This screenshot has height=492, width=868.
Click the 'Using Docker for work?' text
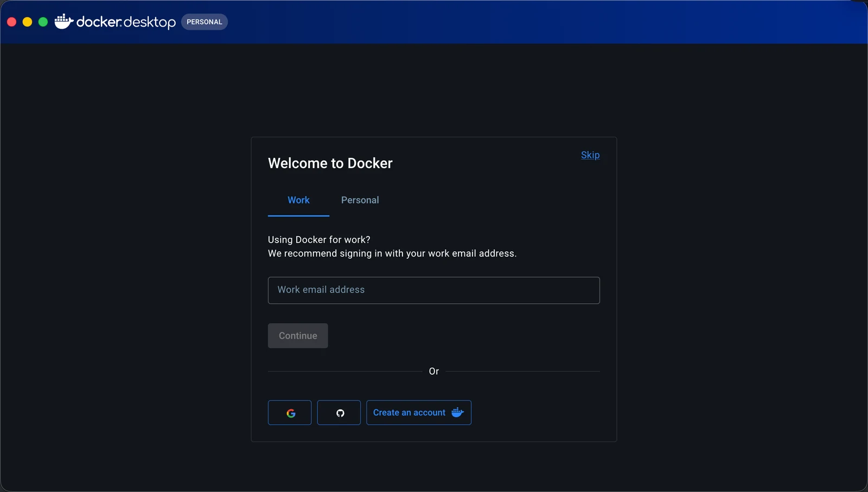tap(319, 240)
